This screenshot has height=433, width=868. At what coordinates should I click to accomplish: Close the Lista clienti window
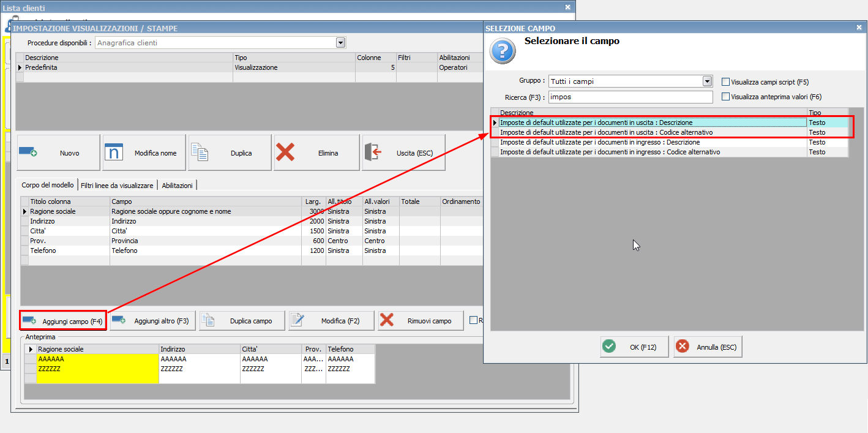point(567,7)
